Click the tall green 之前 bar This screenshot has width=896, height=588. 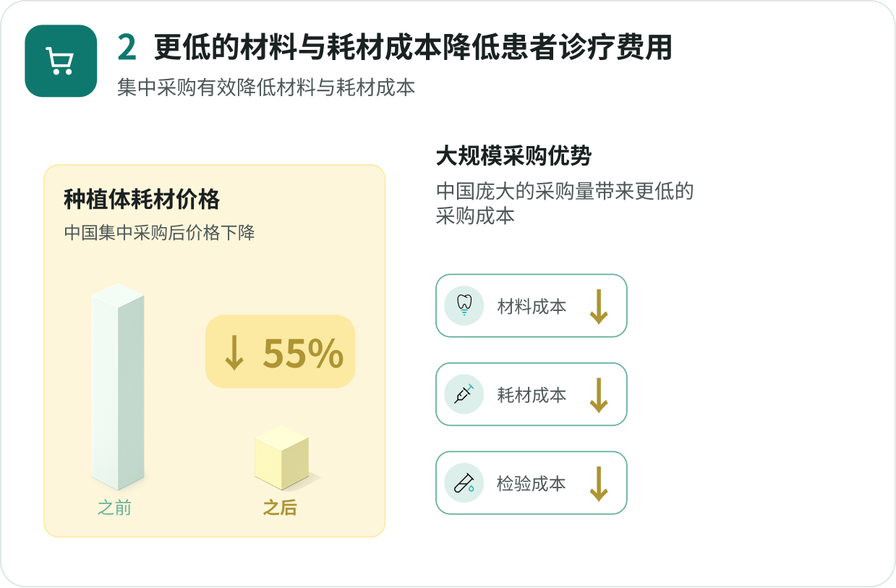118,387
